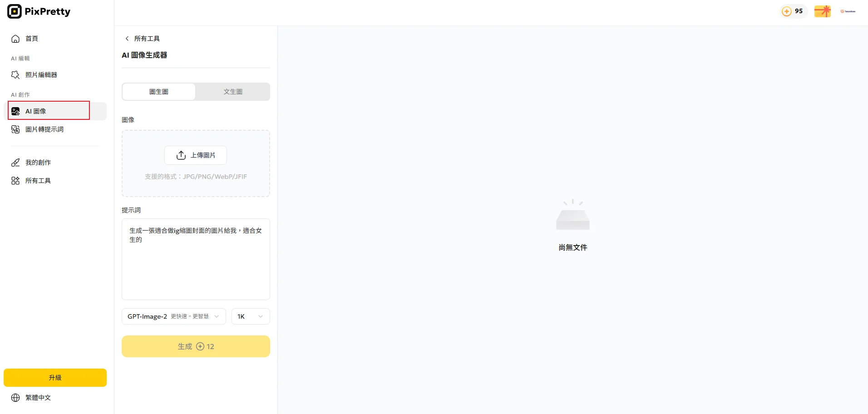Click the 圖片轉提示詞 sidebar icon
Screen dimensions: 868x414
tap(15, 129)
